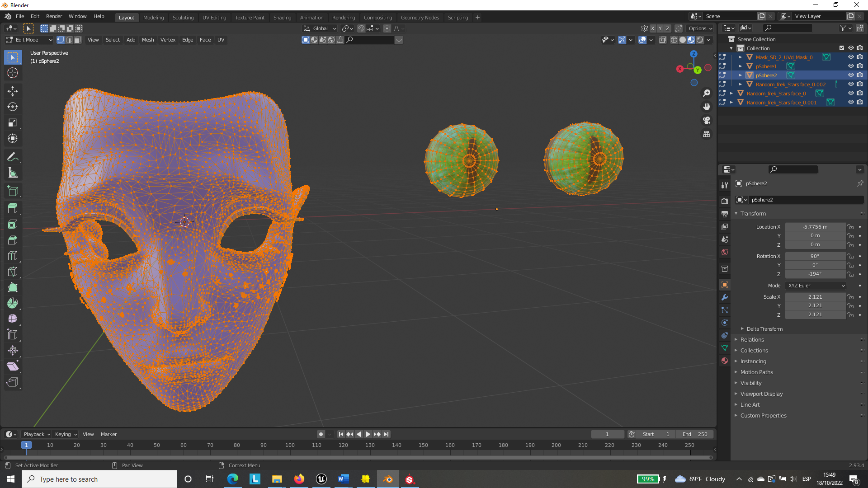Activate the Annotate pencil tool

coord(13,157)
